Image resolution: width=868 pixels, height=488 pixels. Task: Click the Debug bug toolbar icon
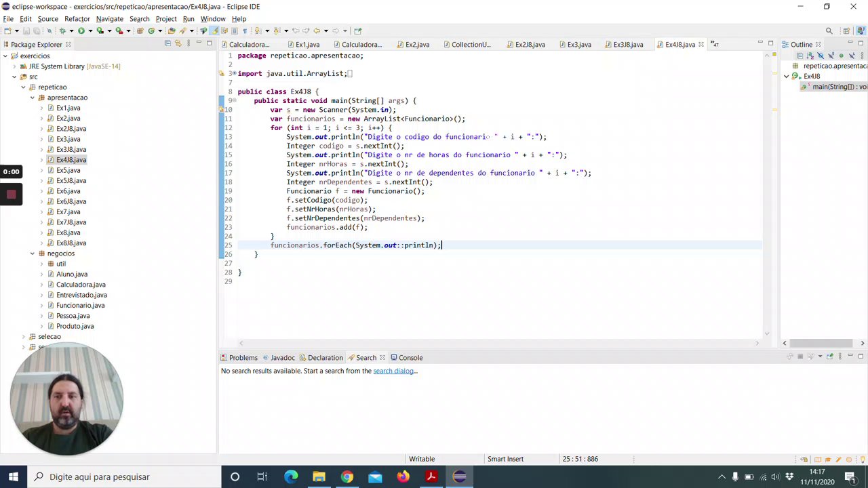click(x=62, y=30)
